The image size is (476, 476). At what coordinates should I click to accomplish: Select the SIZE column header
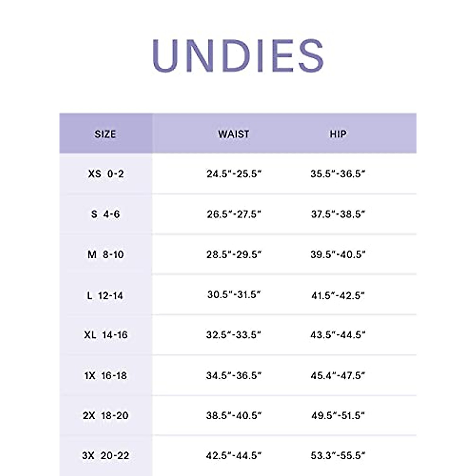coord(105,134)
